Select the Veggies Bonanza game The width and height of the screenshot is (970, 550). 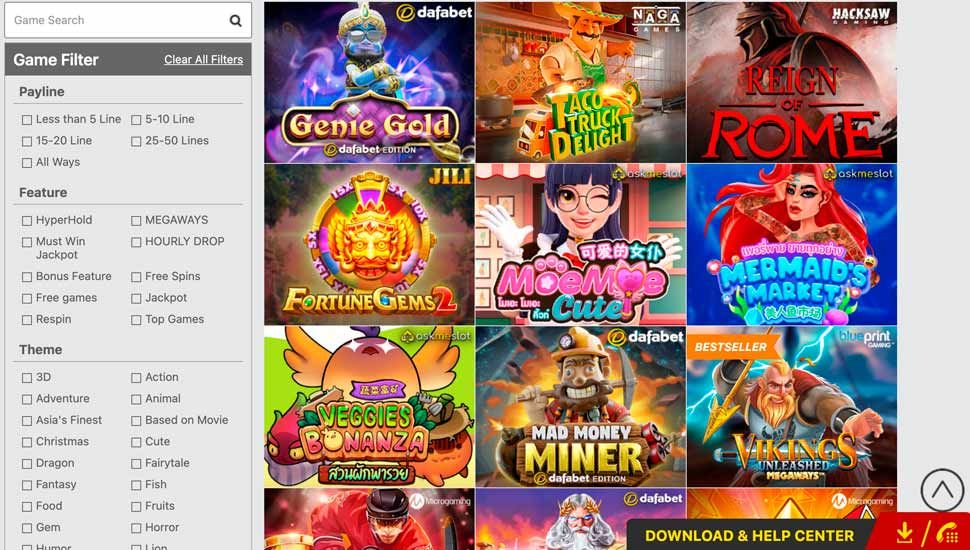click(x=369, y=406)
